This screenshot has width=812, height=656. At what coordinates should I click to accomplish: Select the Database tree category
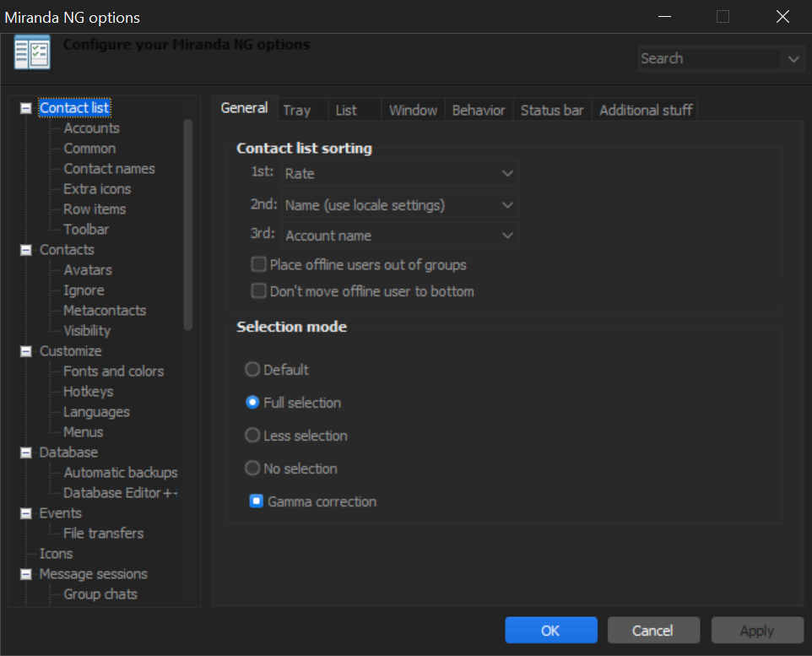click(68, 453)
